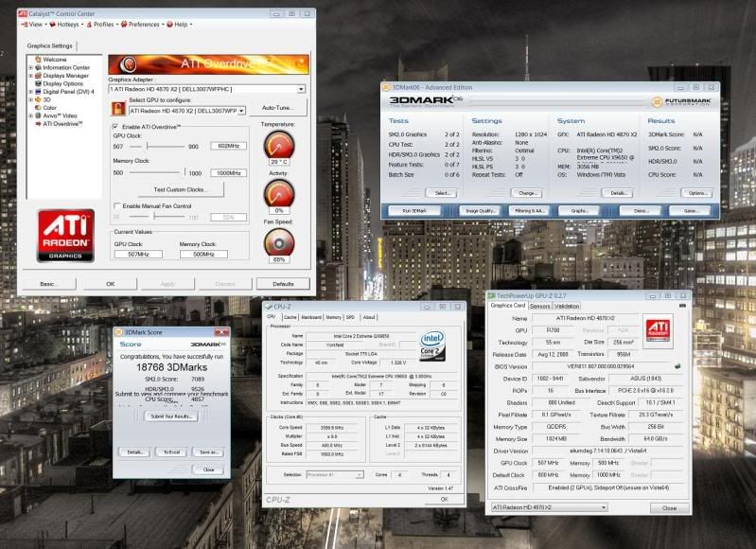
Task: Open the Hotkeys menu in Catalyst
Action: pyautogui.click(x=66, y=24)
